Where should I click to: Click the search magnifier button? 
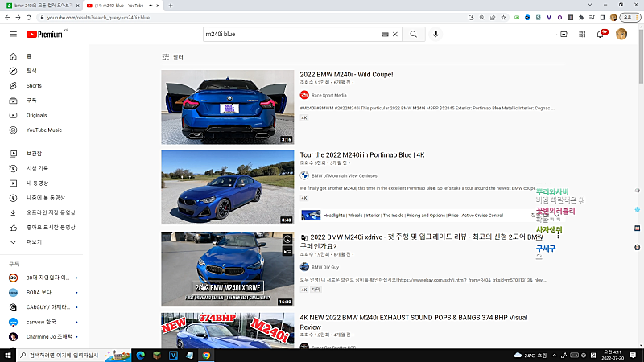coord(413,35)
